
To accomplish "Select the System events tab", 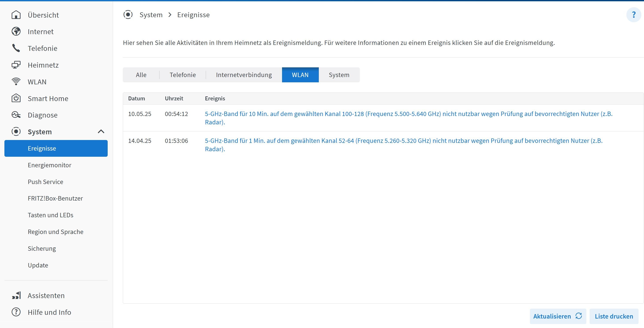I will pyautogui.click(x=339, y=75).
